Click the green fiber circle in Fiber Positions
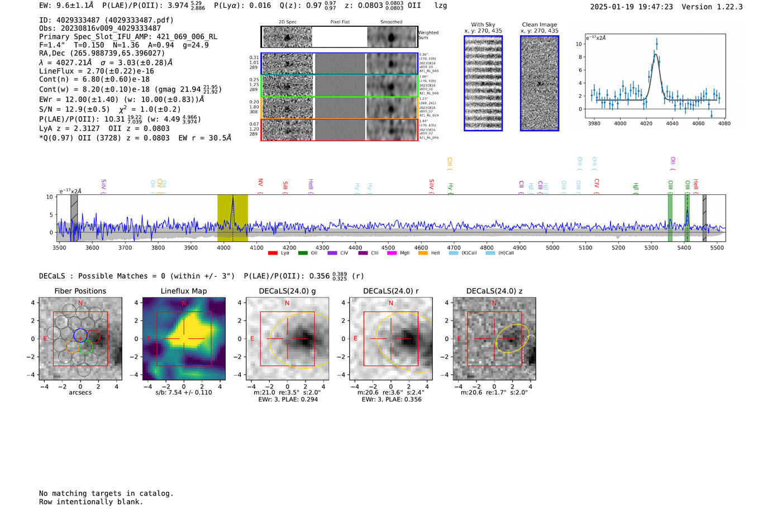Image resolution: width=782 pixels, height=532 pixels. (85, 347)
